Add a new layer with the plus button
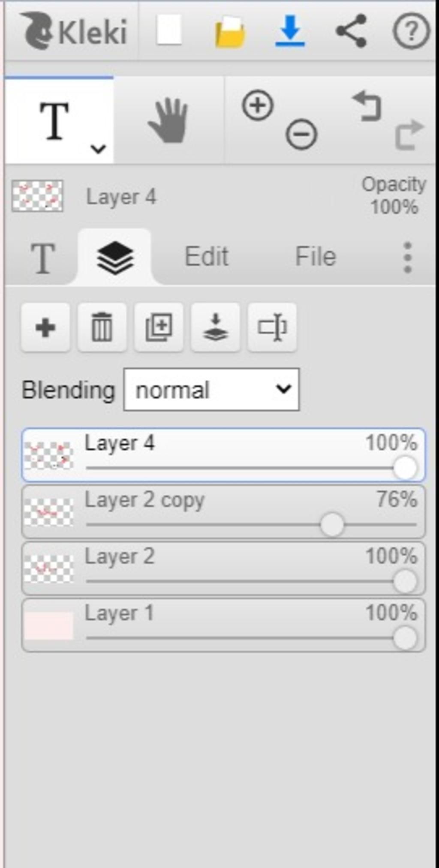The width and height of the screenshot is (439, 868). click(45, 328)
